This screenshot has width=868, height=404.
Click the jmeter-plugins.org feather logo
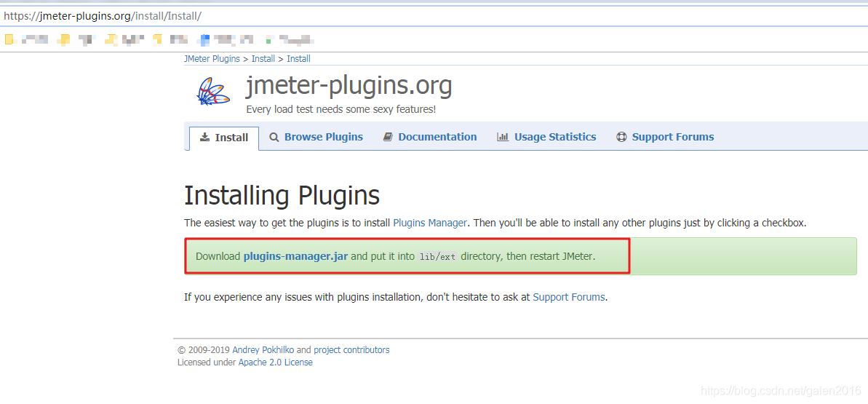click(x=213, y=92)
